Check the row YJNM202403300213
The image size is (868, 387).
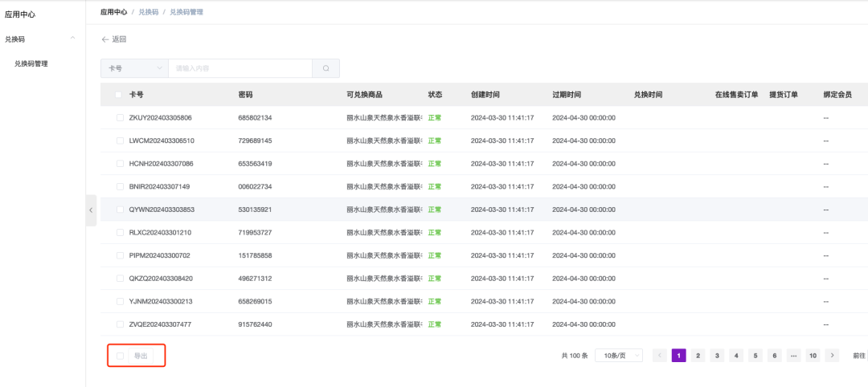[120, 301]
